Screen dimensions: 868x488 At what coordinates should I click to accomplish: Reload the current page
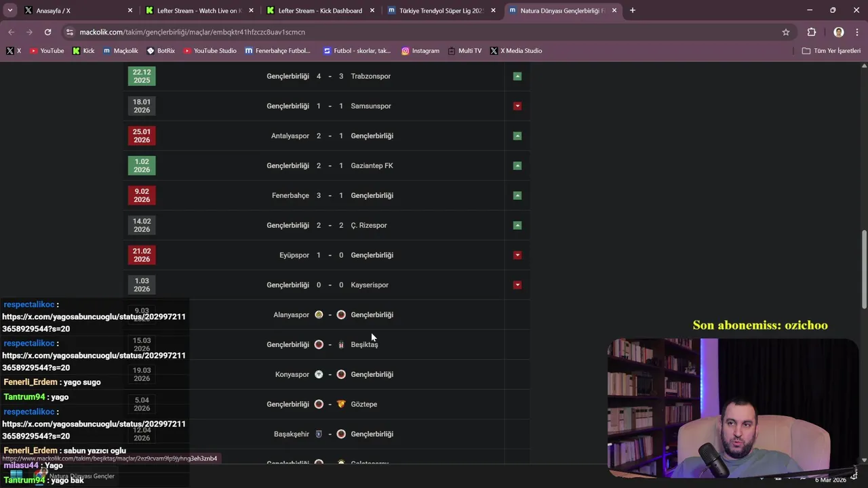click(47, 32)
